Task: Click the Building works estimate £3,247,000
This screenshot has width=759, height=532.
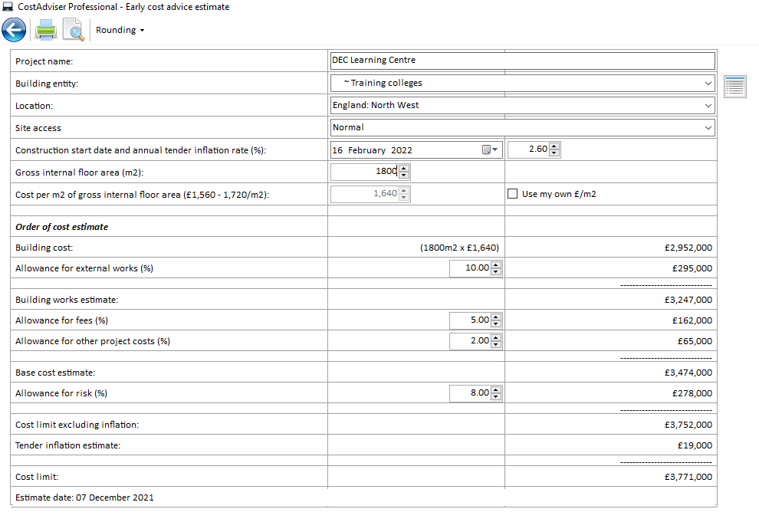Action: pyautogui.click(x=688, y=300)
